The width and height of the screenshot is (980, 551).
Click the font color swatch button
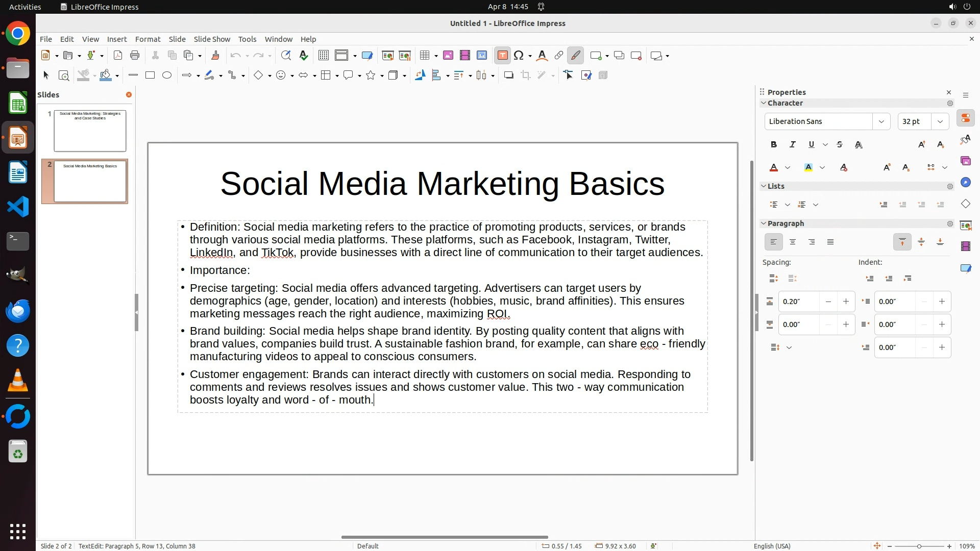click(x=774, y=168)
